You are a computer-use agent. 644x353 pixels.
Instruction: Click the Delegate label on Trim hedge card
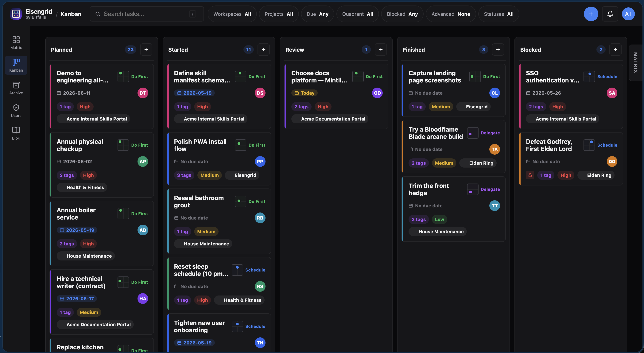pyautogui.click(x=490, y=189)
